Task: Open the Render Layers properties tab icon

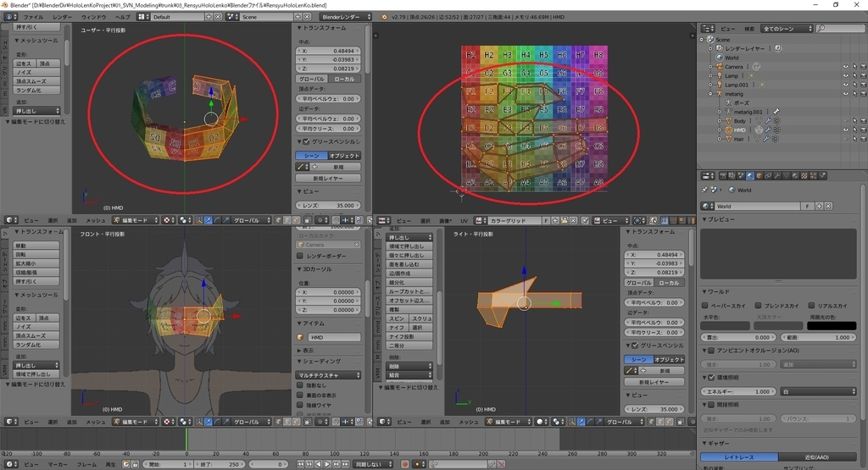Action: point(732,176)
